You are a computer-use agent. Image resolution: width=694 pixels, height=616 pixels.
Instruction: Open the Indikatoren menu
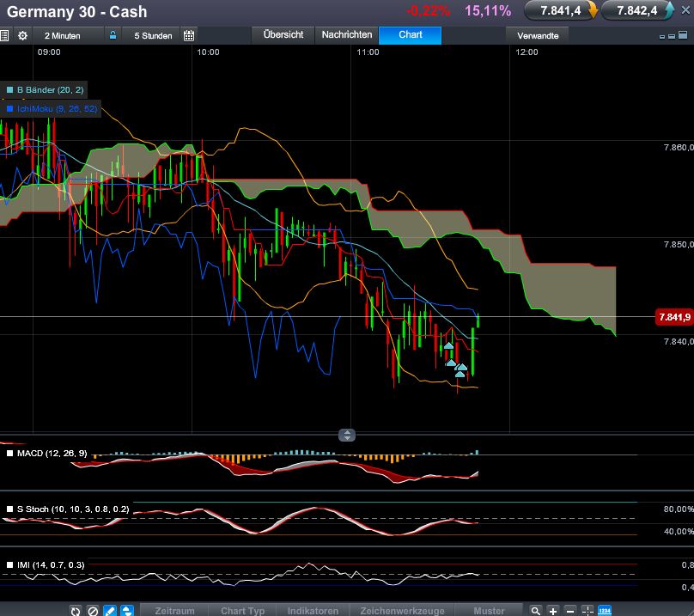(313, 611)
